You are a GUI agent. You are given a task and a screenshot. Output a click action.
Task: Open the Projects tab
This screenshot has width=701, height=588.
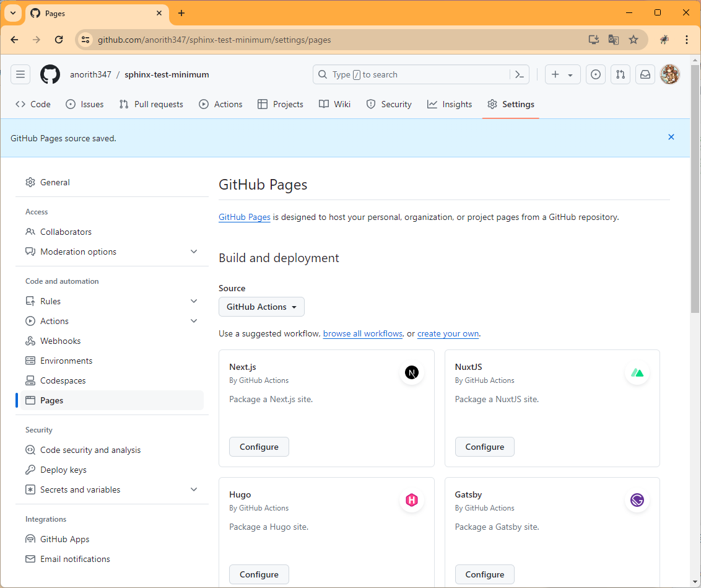281,104
